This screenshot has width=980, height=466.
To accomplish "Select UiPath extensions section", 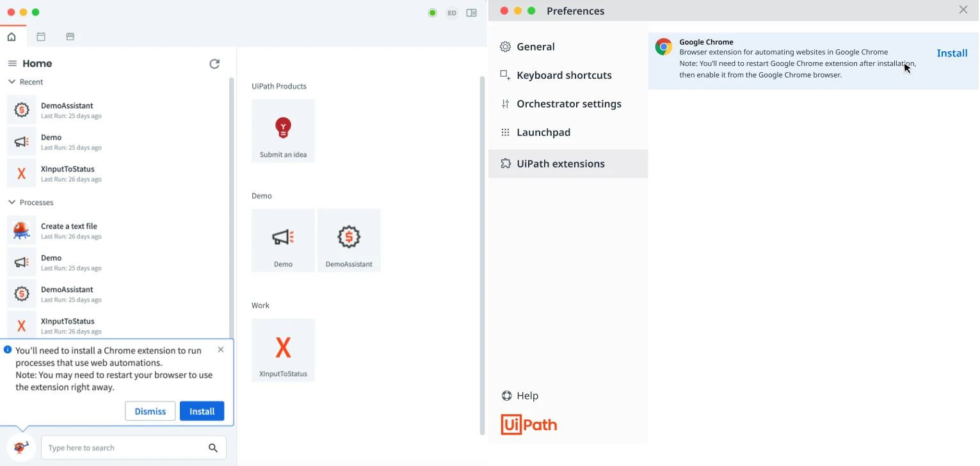I will [568, 164].
